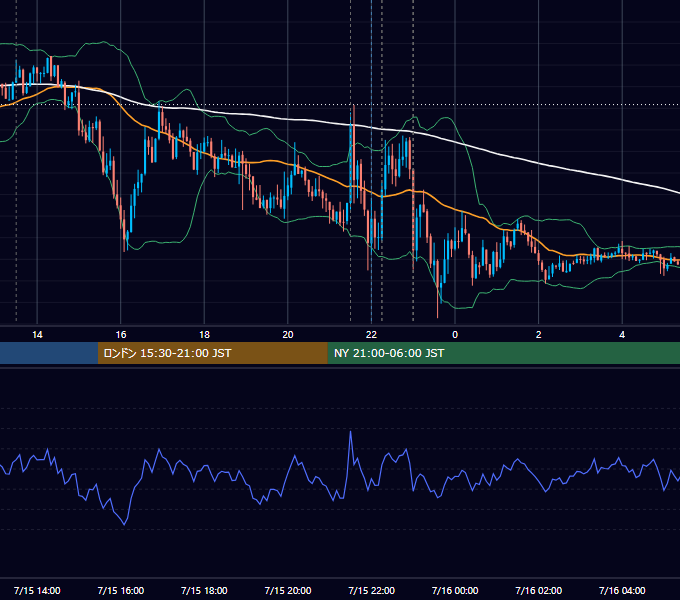The image size is (680, 600).
Task: Click the 22 hour axis label
Action: (371, 334)
